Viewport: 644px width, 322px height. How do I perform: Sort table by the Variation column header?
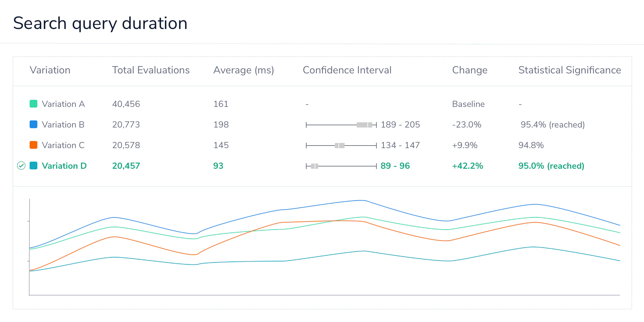(x=50, y=70)
